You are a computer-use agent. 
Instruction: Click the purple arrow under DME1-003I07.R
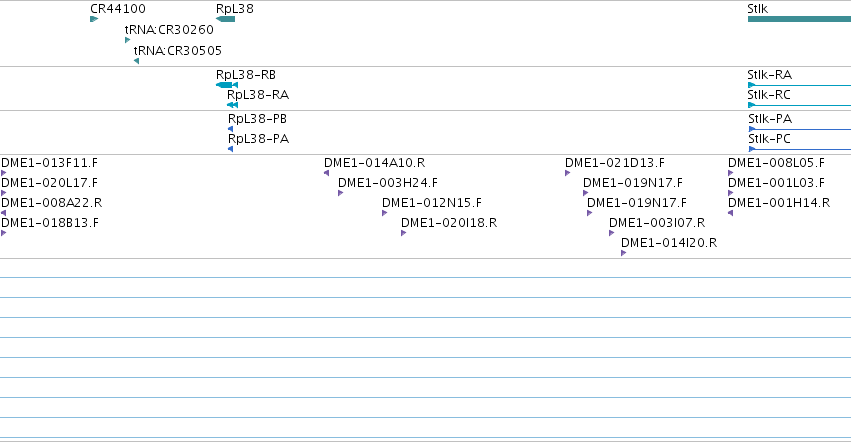point(612,233)
